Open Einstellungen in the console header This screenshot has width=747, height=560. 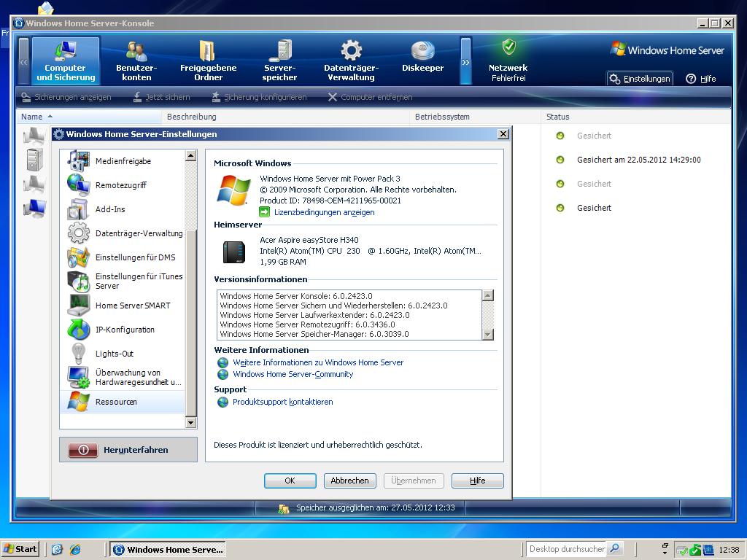coord(640,79)
